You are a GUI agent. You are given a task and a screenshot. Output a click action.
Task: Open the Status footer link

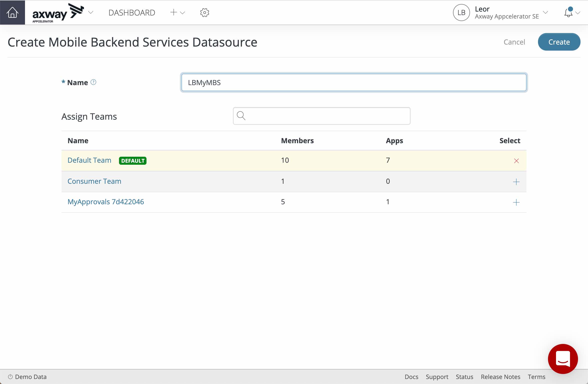point(464,377)
